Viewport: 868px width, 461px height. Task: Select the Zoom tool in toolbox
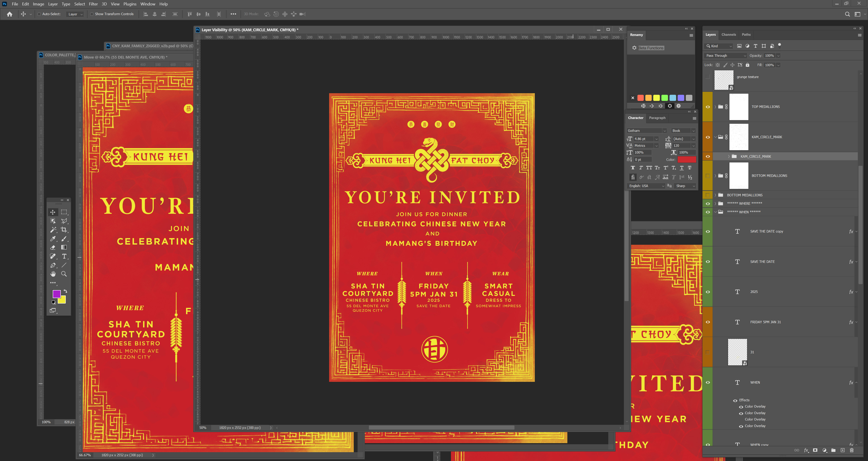(x=64, y=274)
